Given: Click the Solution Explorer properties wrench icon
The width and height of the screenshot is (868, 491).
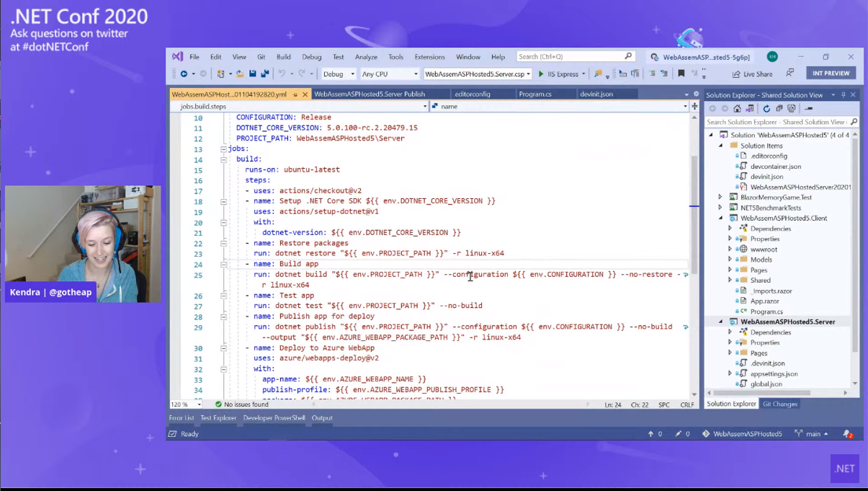Looking at the screenshot, I should (809, 108).
